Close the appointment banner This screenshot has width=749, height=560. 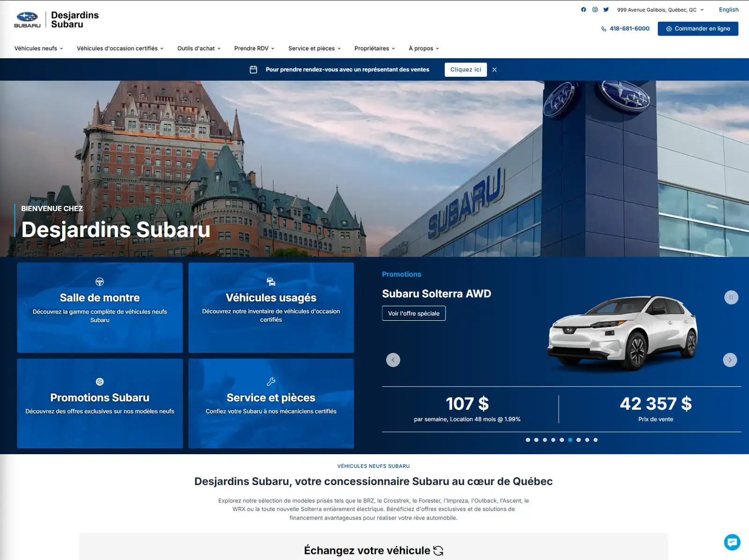click(x=494, y=70)
